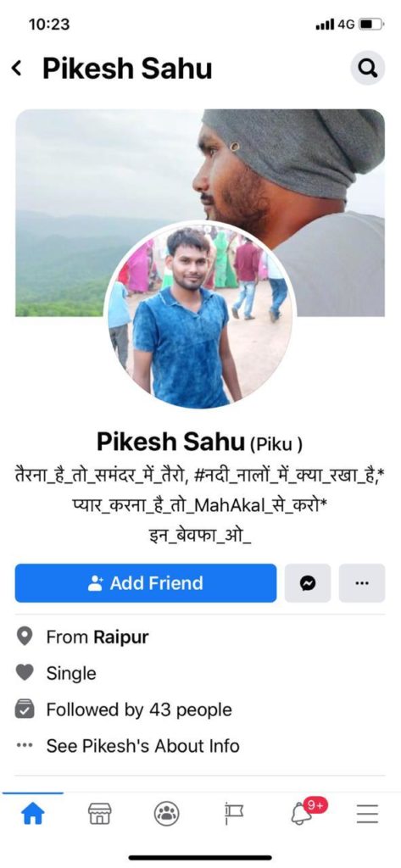Expand See Pikesh's About Info
This screenshot has width=401, height=868.
click(143, 746)
